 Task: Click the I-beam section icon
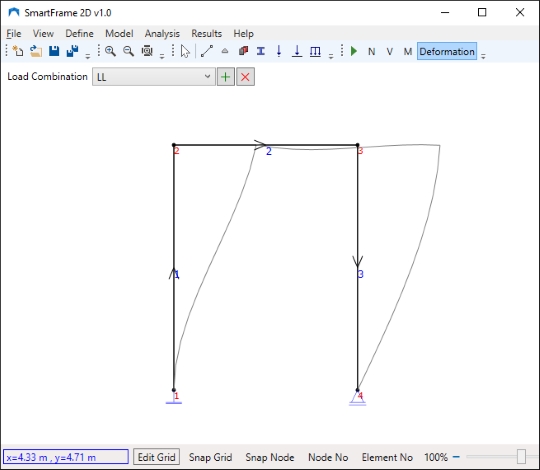point(261,51)
